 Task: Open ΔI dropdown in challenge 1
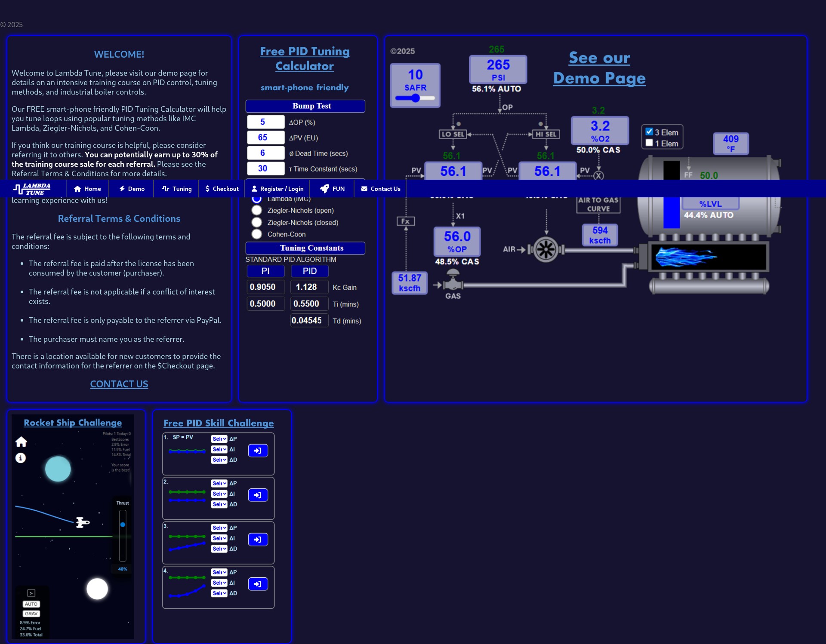(219, 449)
